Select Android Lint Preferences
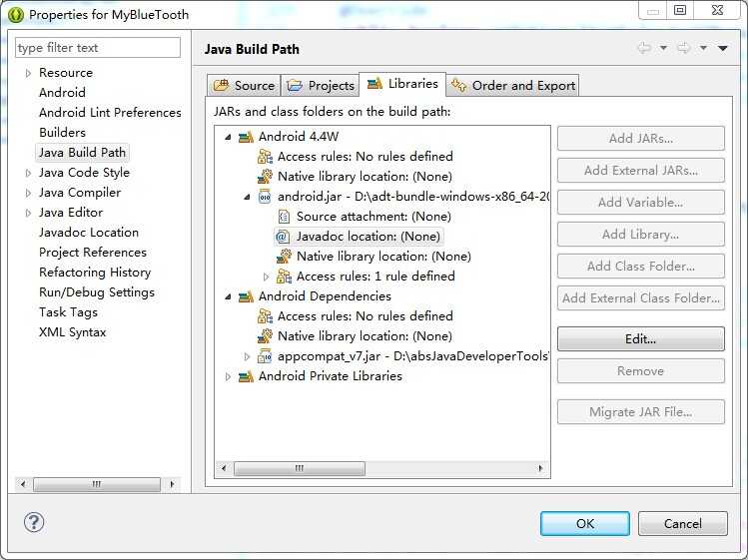Image resolution: width=748 pixels, height=560 pixels. coord(110,113)
